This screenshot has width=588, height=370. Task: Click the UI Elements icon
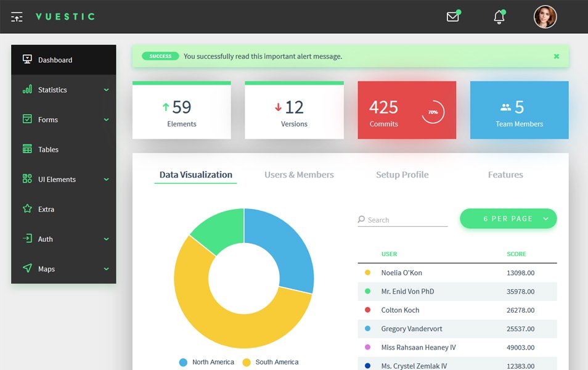click(x=27, y=179)
